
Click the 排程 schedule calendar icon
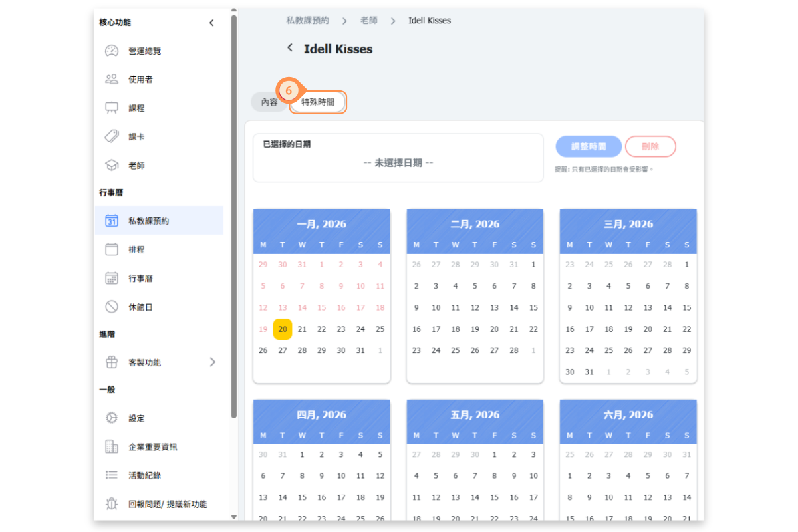click(x=112, y=249)
